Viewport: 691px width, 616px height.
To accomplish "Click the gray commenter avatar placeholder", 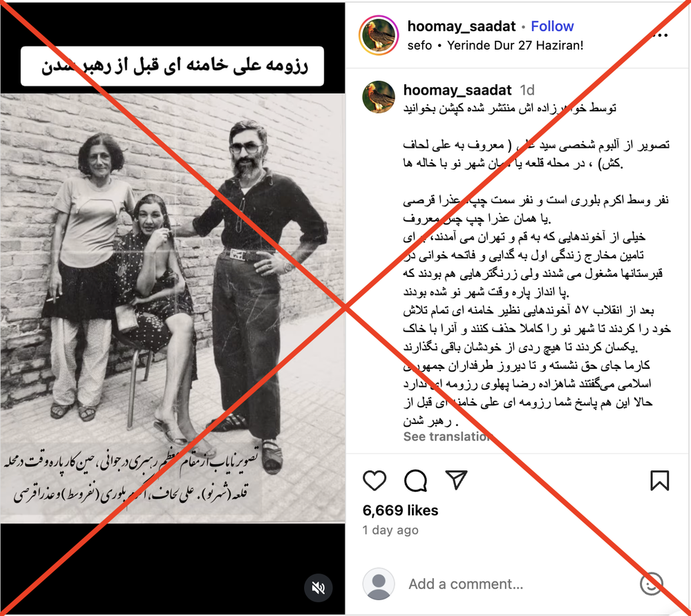I will tap(379, 584).
